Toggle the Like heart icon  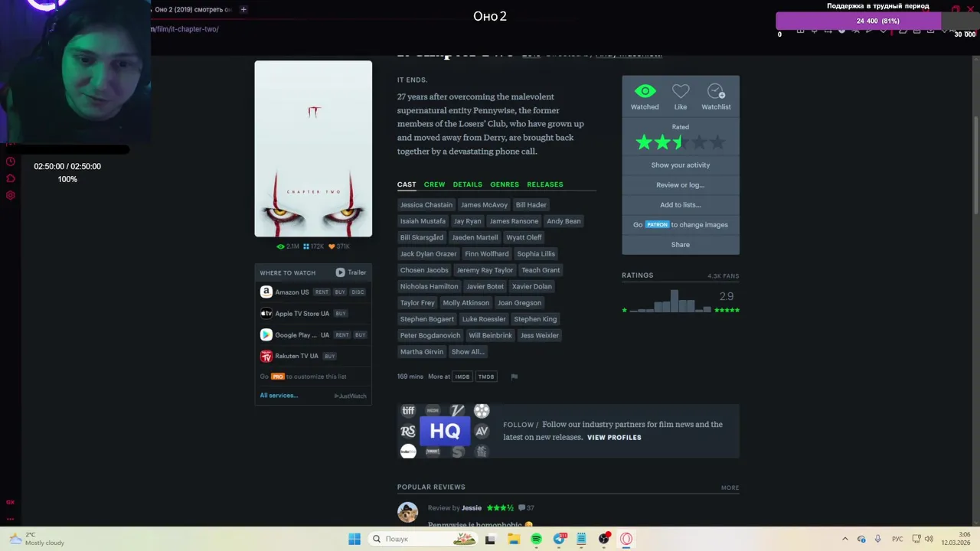[681, 91]
